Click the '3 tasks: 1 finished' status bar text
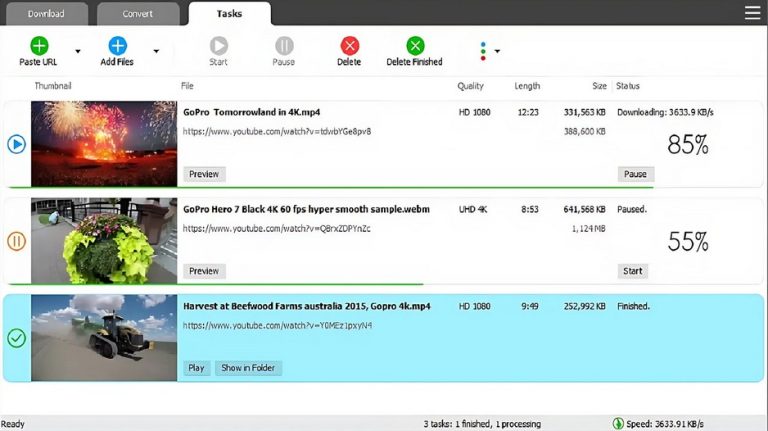Screen dimensions: 768x431 [x=482, y=424]
